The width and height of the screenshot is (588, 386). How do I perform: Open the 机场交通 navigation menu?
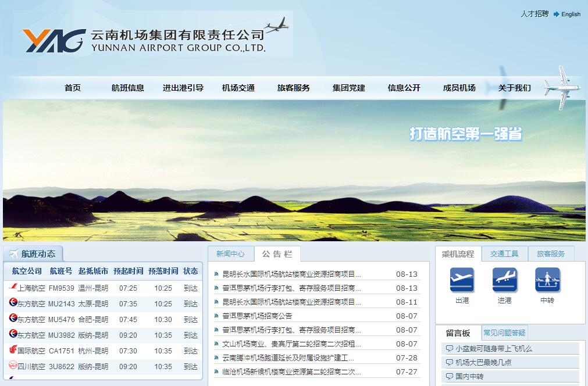238,88
